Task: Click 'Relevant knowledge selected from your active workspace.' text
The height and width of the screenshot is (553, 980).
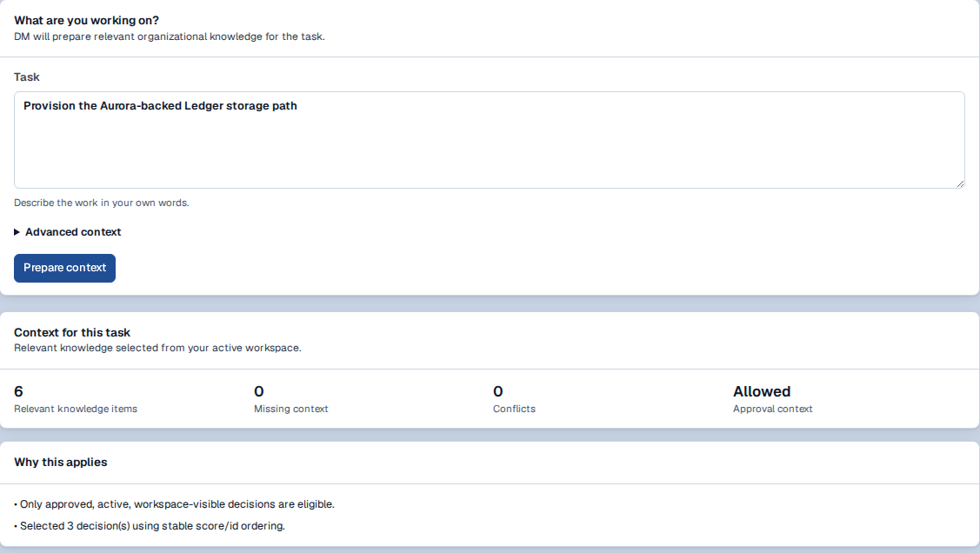Action: coord(157,348)
